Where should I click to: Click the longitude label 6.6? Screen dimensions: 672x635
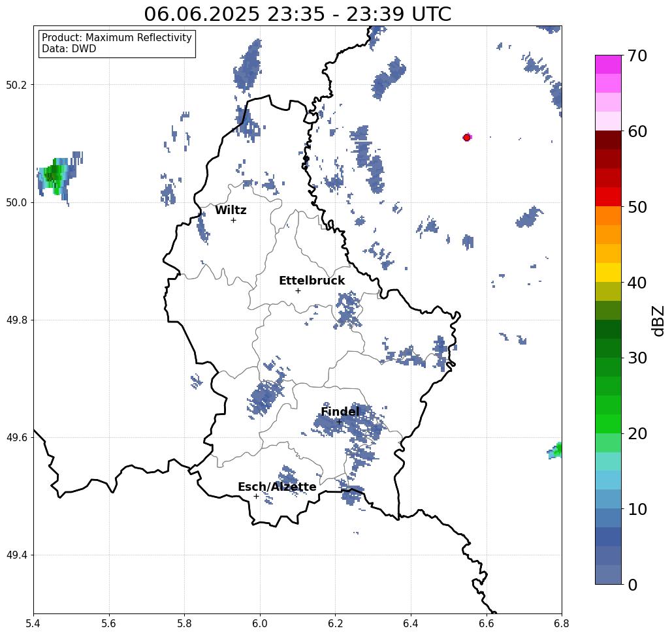pyautogui.click(x=487, y=623)
